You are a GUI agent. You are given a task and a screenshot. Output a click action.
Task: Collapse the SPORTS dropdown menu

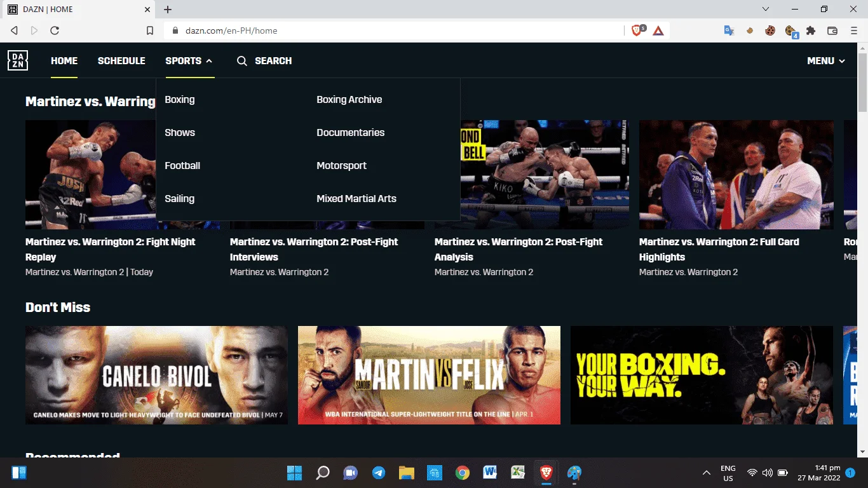(x=189, y=61)
